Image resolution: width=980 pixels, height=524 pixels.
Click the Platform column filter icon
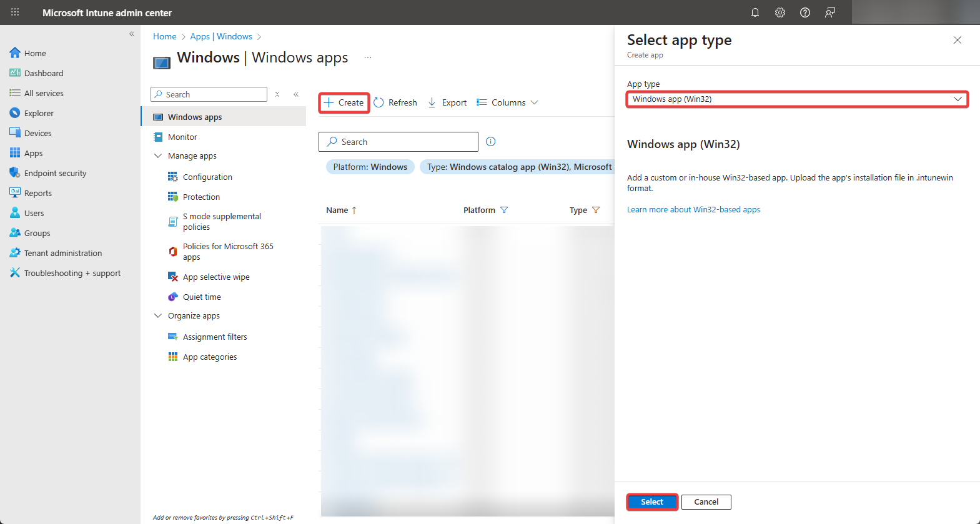tap(504, 210)
